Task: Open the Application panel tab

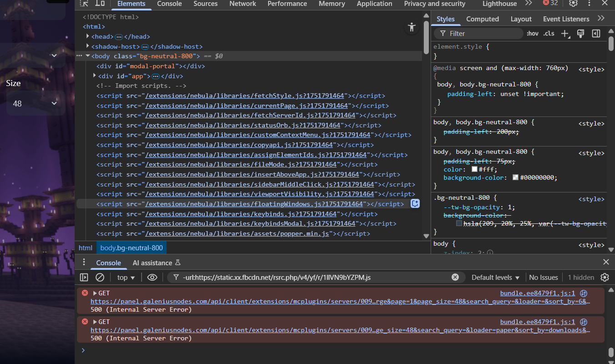Action: (x=375, y=4)
